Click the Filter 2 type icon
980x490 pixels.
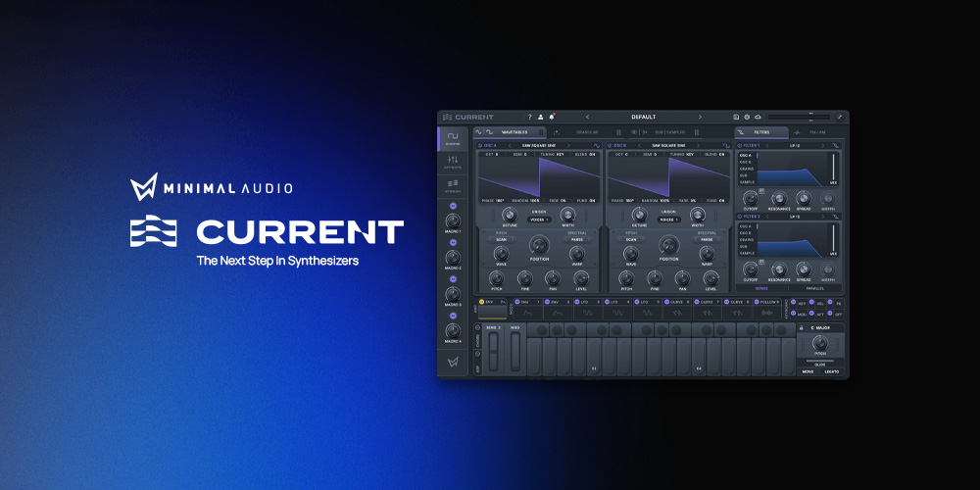[836, 217]
